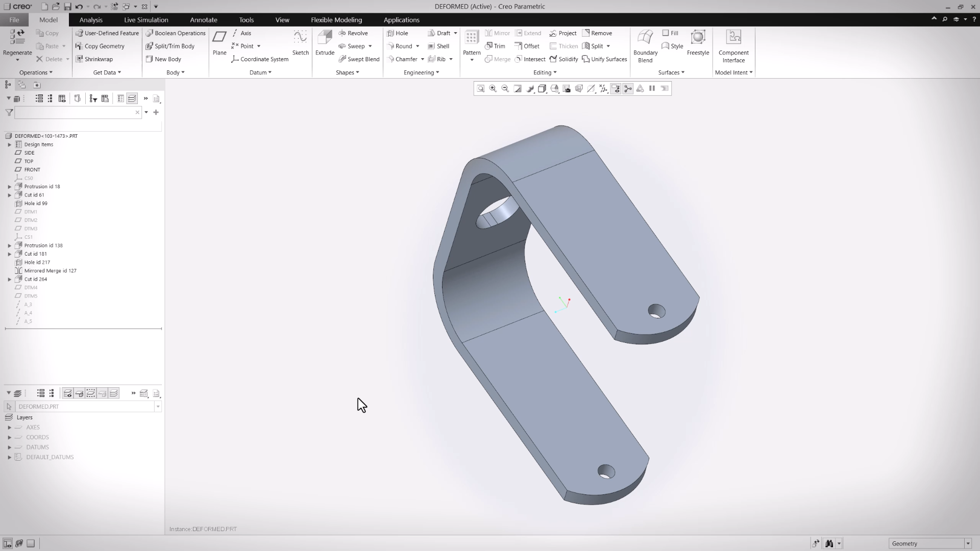This screenshot has height=551, width=980.
Task: Click the Undo icon in quick access toolbar
Action: pos(79,7)
